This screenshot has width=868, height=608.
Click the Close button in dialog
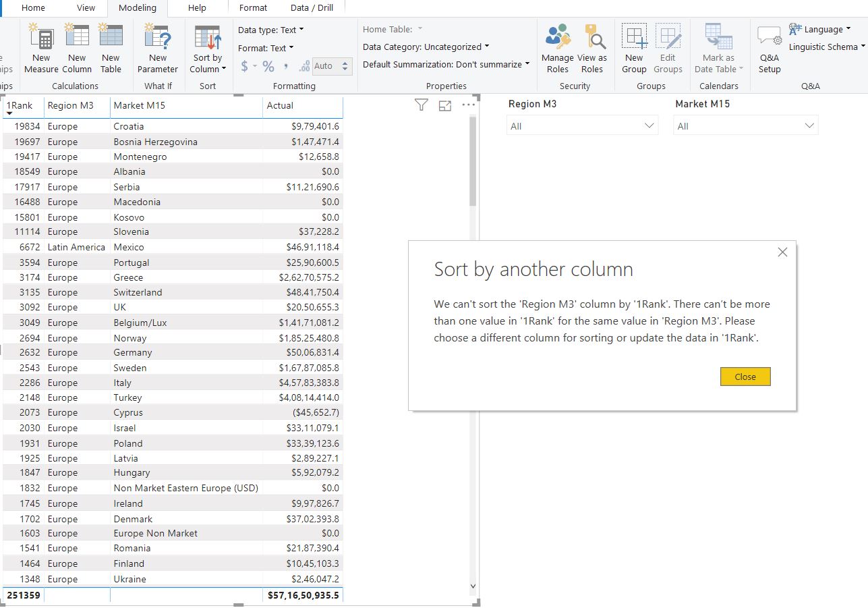pos(745,377)
